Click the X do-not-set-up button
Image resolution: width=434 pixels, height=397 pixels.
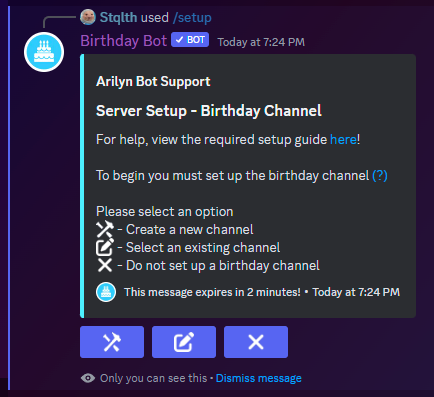point(256,342)
